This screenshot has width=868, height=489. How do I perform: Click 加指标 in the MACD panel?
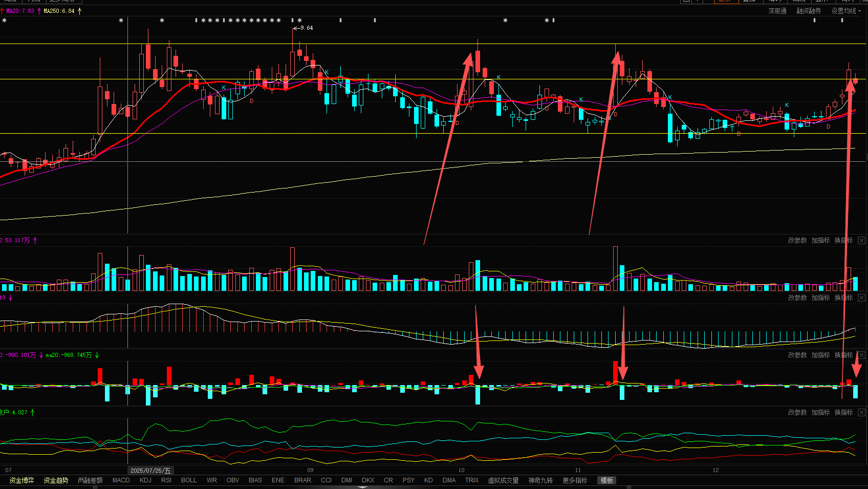tap(820, 297)
